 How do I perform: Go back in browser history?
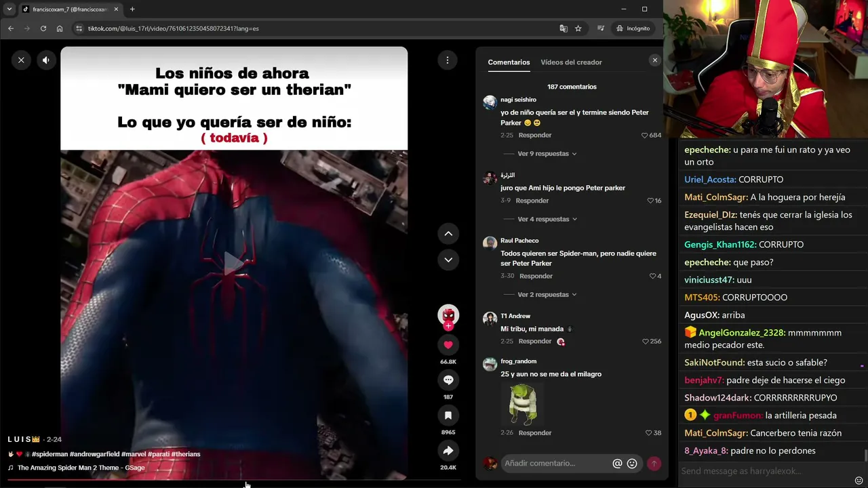(x=11, y=28)
